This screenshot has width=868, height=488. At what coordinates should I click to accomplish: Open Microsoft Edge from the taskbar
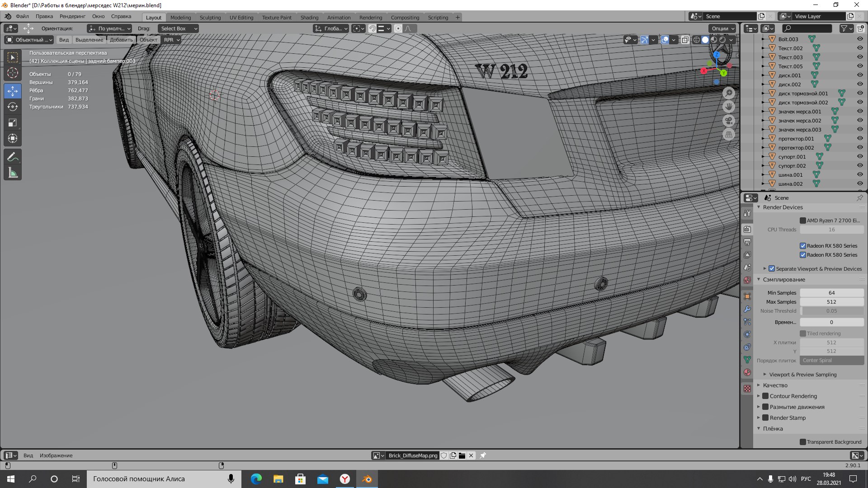point(256,479)
